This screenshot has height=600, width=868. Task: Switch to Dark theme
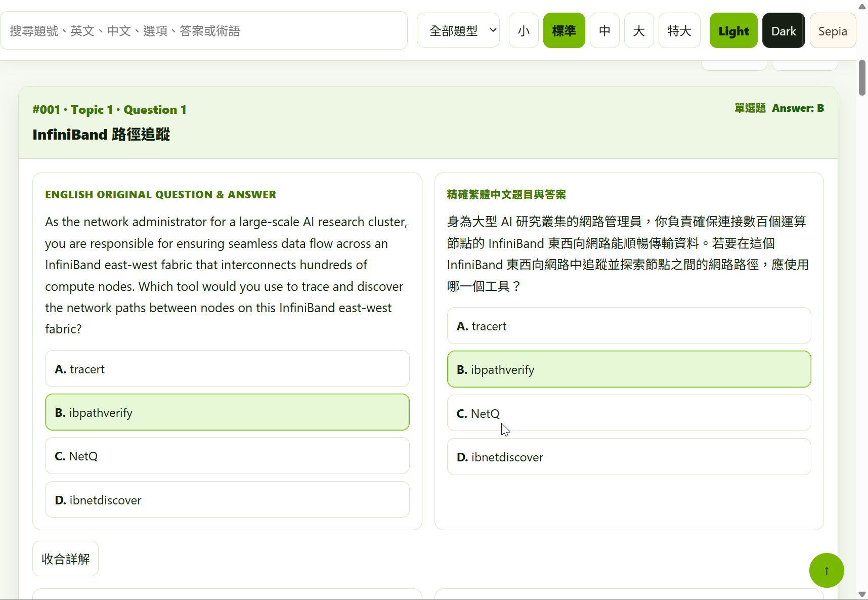point(784,31)
